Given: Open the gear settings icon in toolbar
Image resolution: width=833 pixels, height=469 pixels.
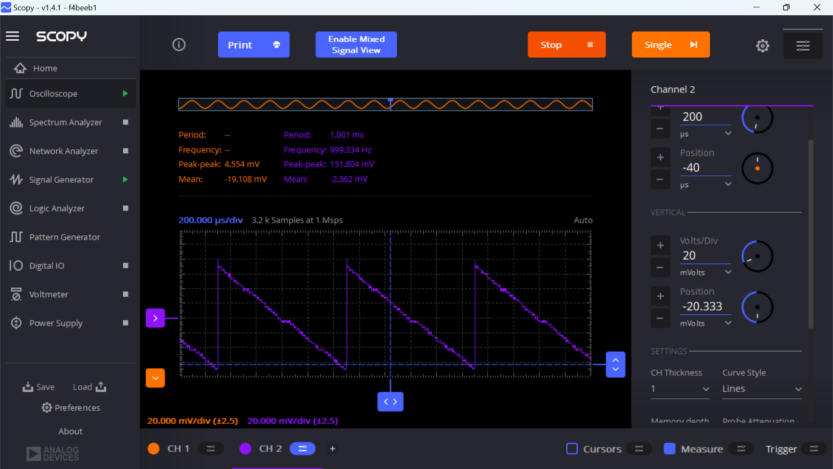Looking at the screenshot, I should tap(762, 45).
